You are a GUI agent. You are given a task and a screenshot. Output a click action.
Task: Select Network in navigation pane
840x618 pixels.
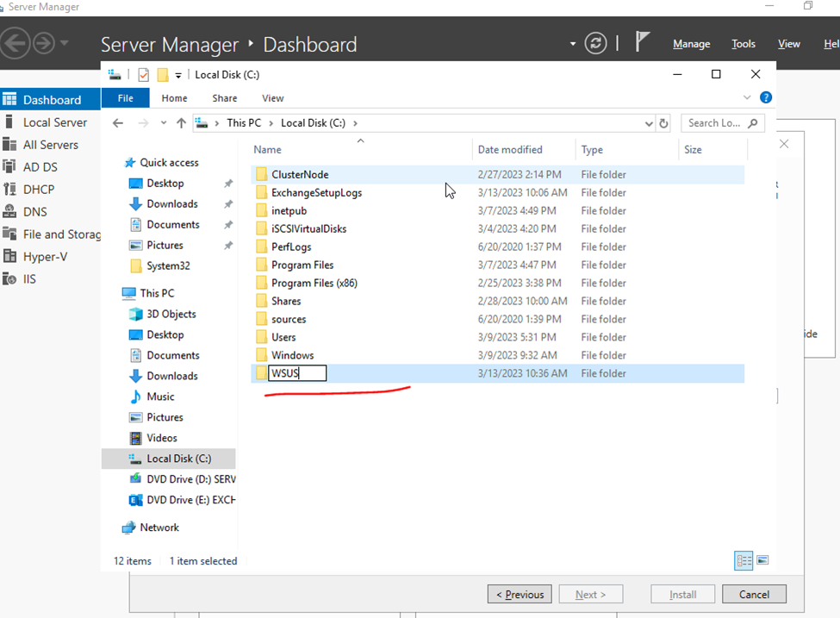coord(159,527)
